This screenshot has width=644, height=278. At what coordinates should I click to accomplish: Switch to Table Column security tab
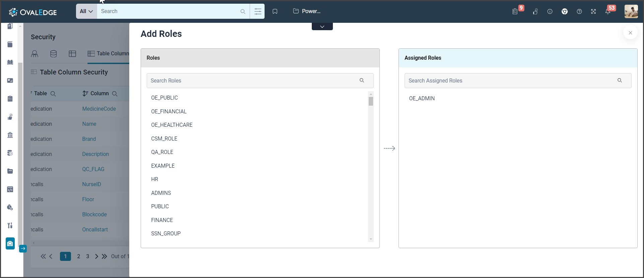point(108,54)
